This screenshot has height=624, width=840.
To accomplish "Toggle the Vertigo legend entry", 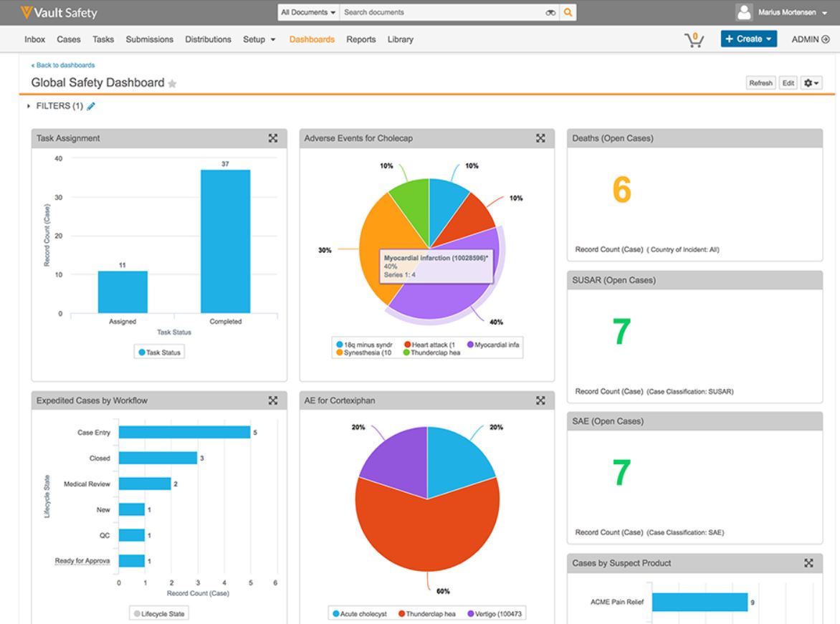I will (x=495, y=614).
